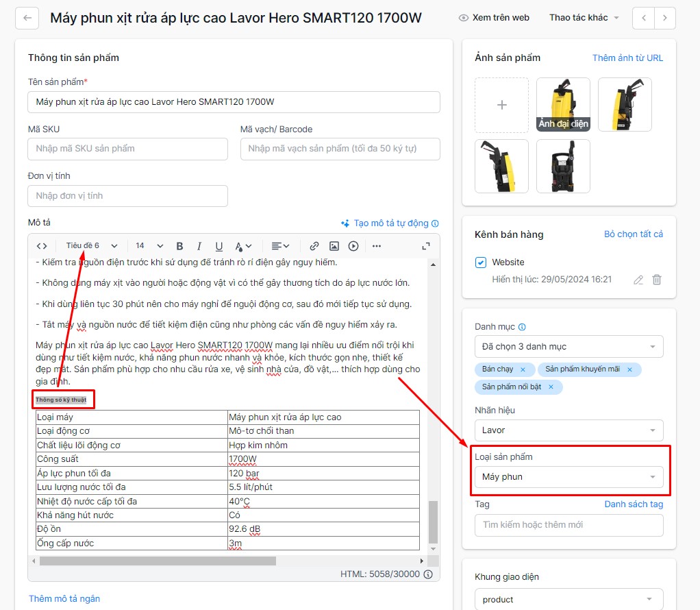Screen dimensions: 700x610
Task: Apply underline formatting in description editor
Action: click(x=218, y=246)
